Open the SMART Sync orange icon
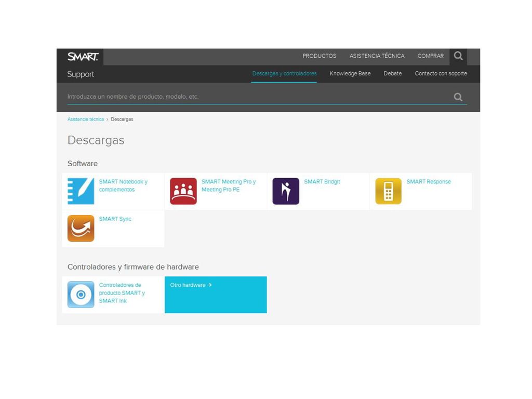The width and height of the screenshot is (532, 399). (x=81, y=229)
